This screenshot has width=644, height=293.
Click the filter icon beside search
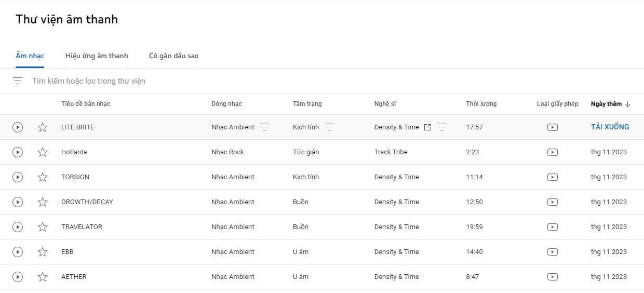[x=18, y=81]
